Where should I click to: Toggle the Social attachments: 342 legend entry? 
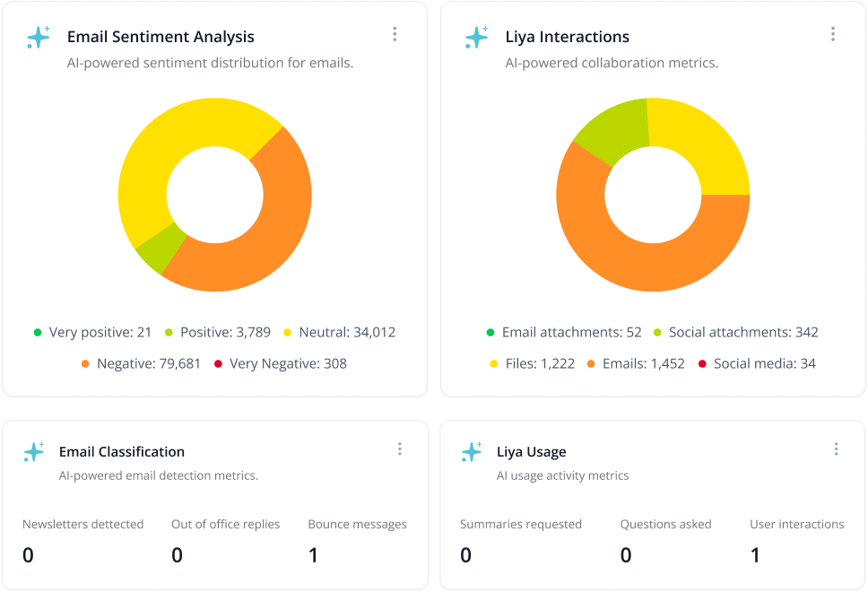[735, 332]
